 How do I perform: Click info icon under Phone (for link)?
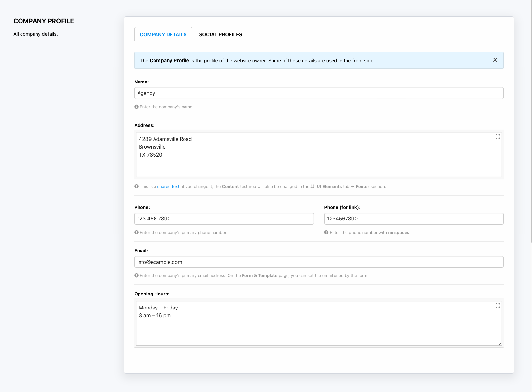(326, 232)
